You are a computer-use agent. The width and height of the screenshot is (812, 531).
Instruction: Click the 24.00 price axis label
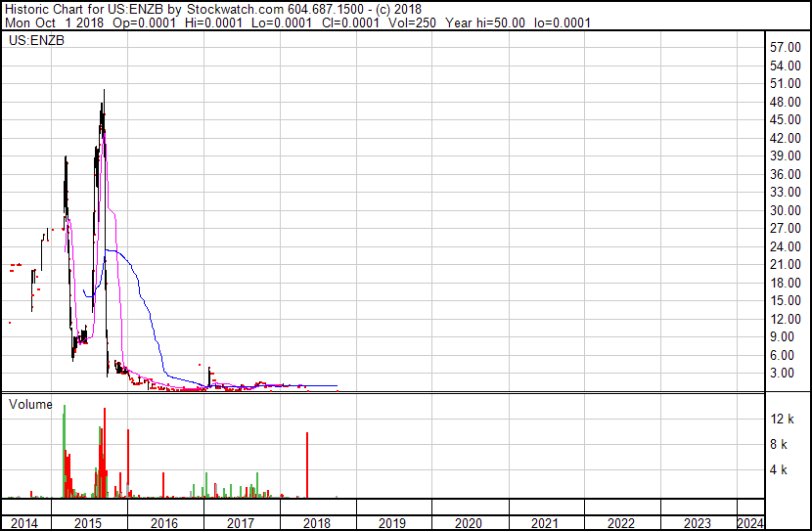[786, 246]
